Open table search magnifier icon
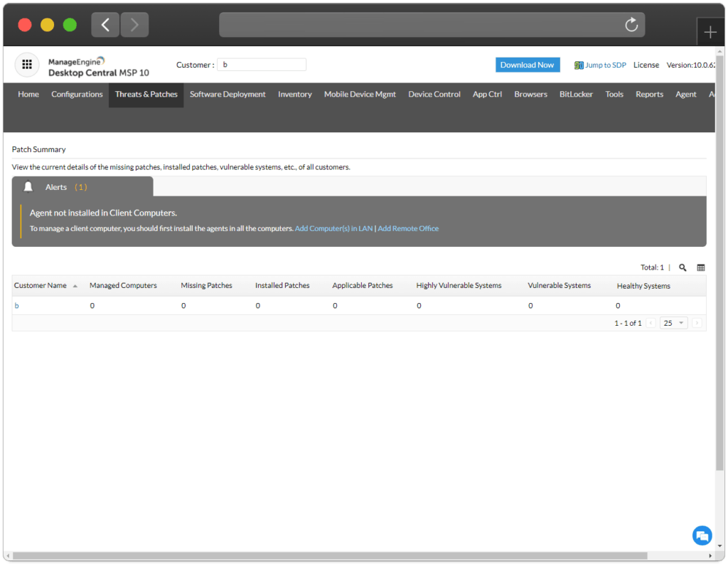This screenshot has height=564, width=728. pyautogui.click(x=682, y=267)
